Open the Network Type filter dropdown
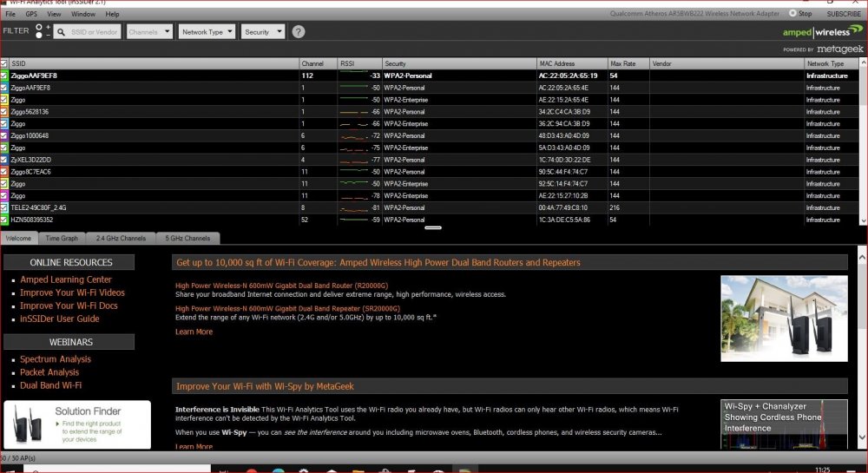 pos(207,32)
